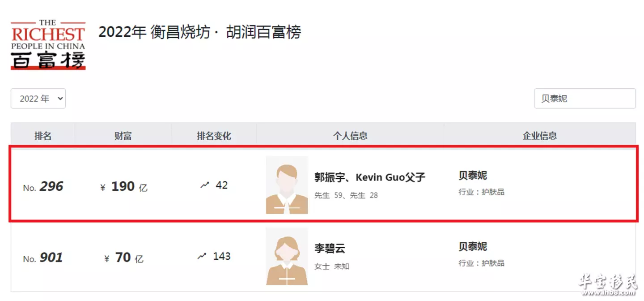
Task: Select the 排名 column header
Action: tap(43, 136)
